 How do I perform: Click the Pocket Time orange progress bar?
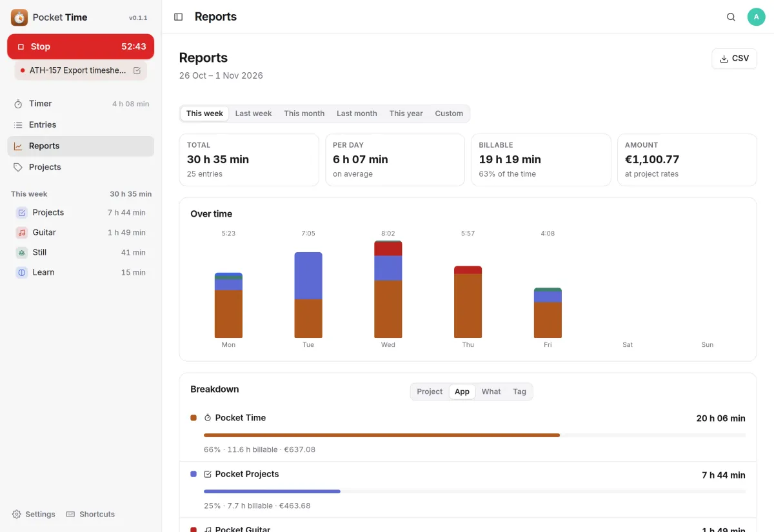click(x=382, y=435)
